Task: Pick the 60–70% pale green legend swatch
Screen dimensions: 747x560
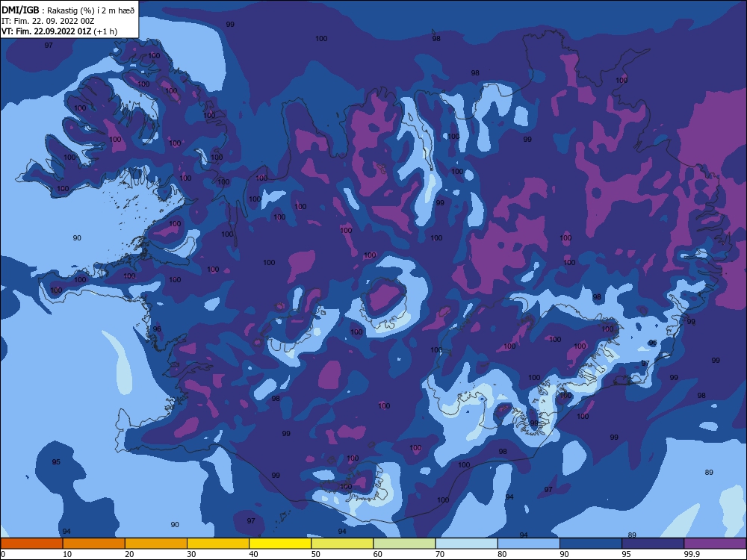Action: point(404,544)
